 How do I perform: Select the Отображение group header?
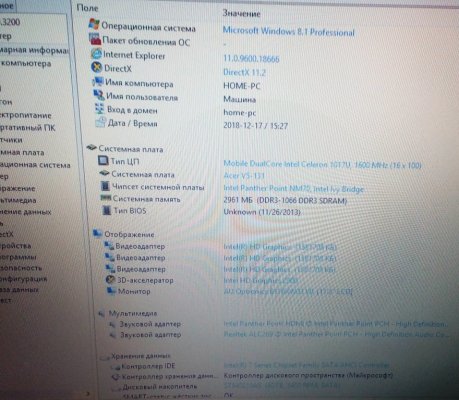click(x=129, y=234)
